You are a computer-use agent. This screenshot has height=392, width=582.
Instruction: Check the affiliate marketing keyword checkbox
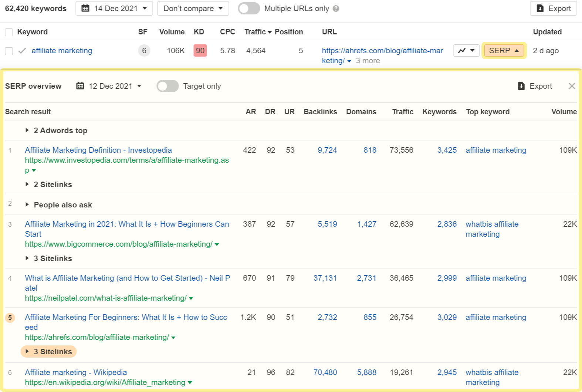coord(9,51)
